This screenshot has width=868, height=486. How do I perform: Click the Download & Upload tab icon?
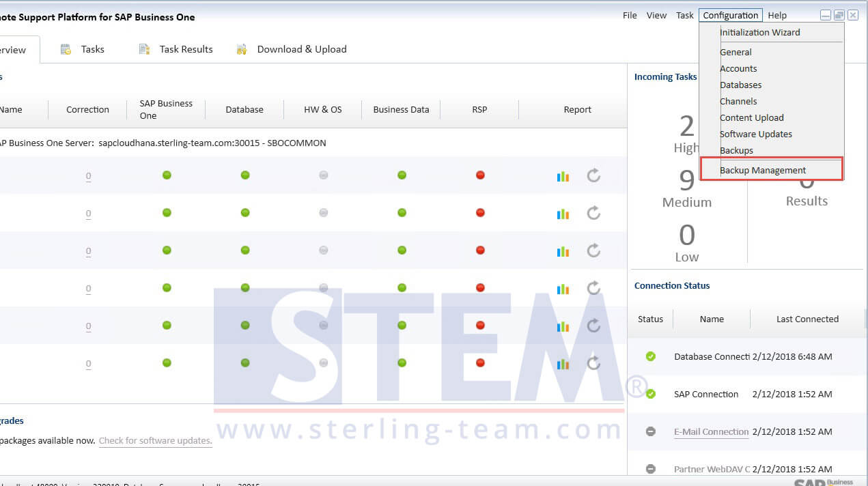point(241,49)
